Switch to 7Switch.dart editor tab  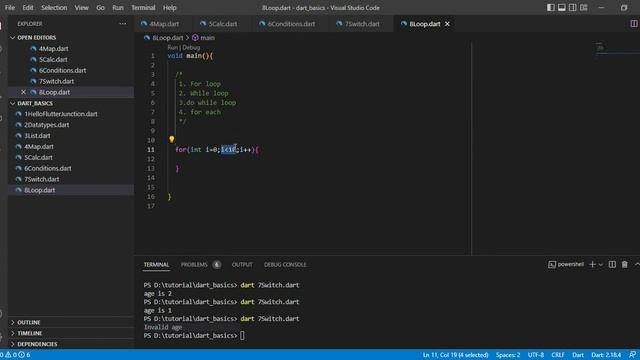click(362, 24)
